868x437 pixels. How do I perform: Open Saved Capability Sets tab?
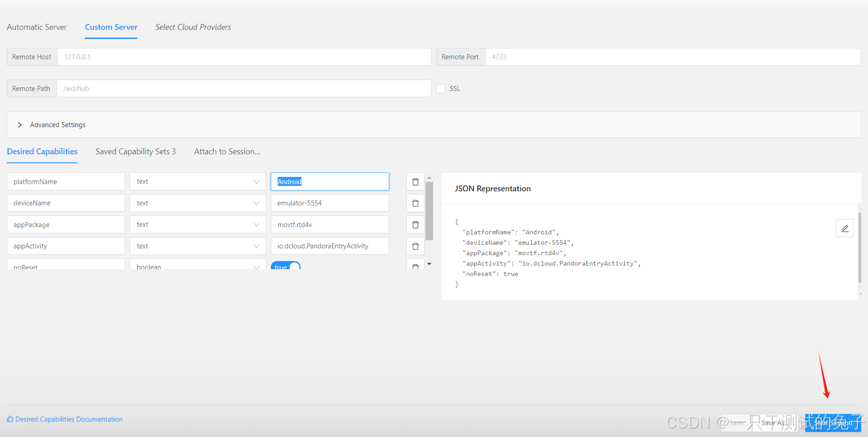136,152
